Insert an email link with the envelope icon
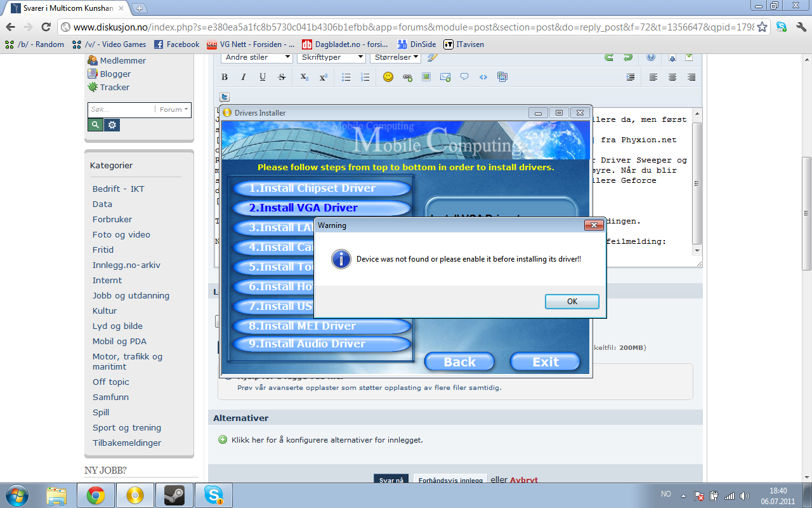 (x=445, y=77)
